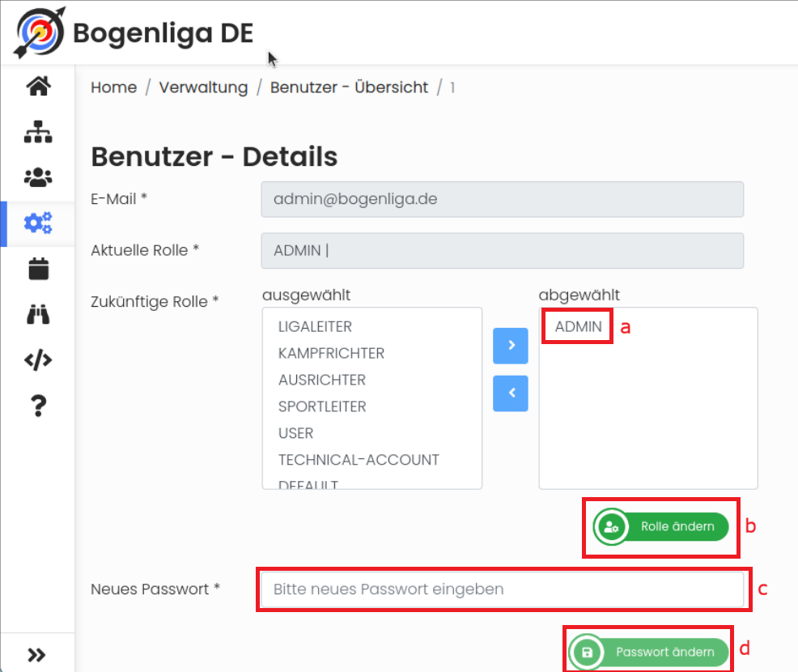Open the binoculars sidebar icon
This screenshot has height=672, width=798.
[x=38, y=314]
